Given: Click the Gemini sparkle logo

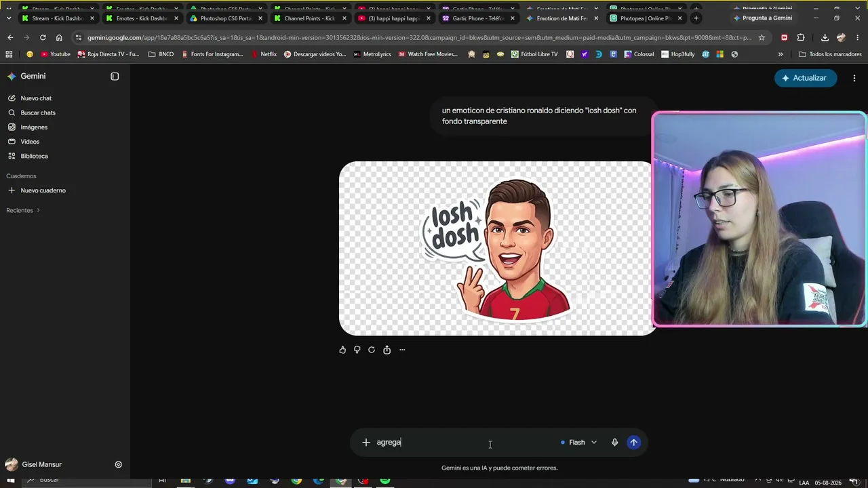Looking at the screenshot, I should [x=12, y=77].
